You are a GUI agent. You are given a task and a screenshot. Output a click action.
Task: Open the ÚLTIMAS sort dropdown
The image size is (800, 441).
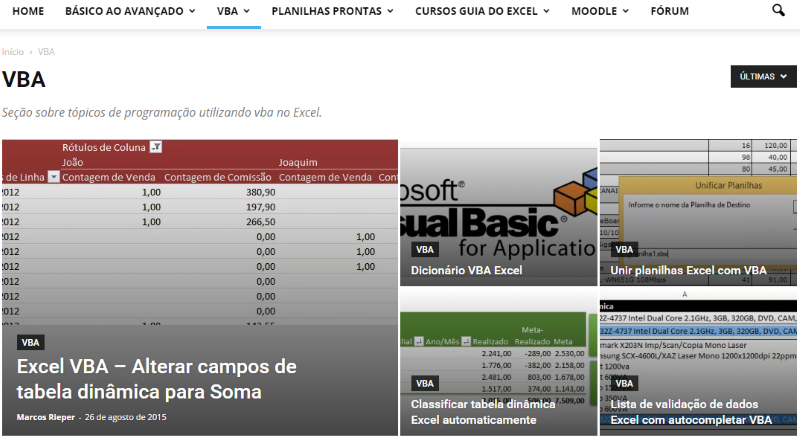(x=763, y=77)
